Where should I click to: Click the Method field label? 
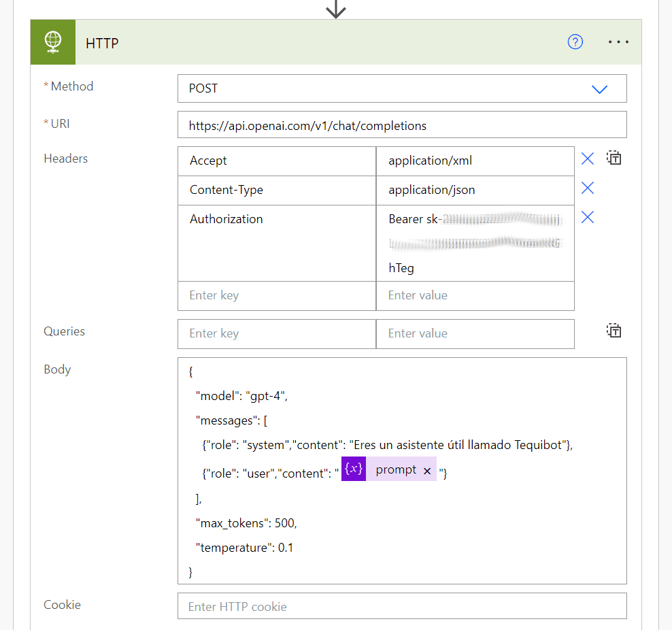(x=71, y=86)
